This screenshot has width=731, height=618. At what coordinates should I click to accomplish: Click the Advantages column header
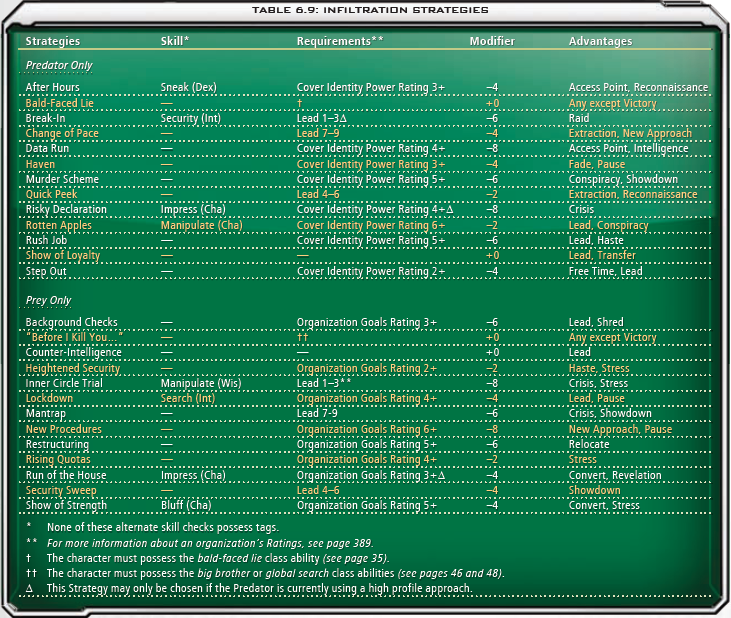click(600, 41)
